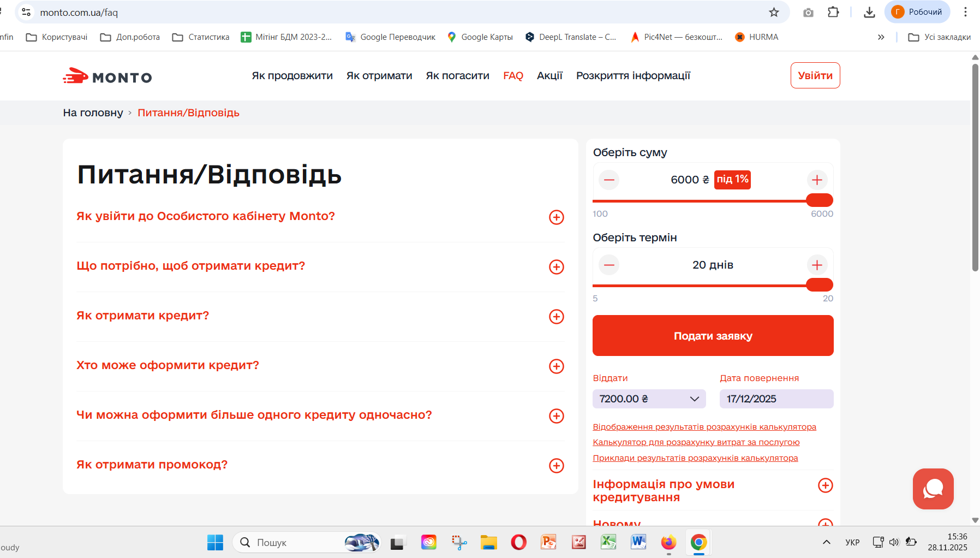Decrease loan amount with minus button
980x558 pixels.
609,180
